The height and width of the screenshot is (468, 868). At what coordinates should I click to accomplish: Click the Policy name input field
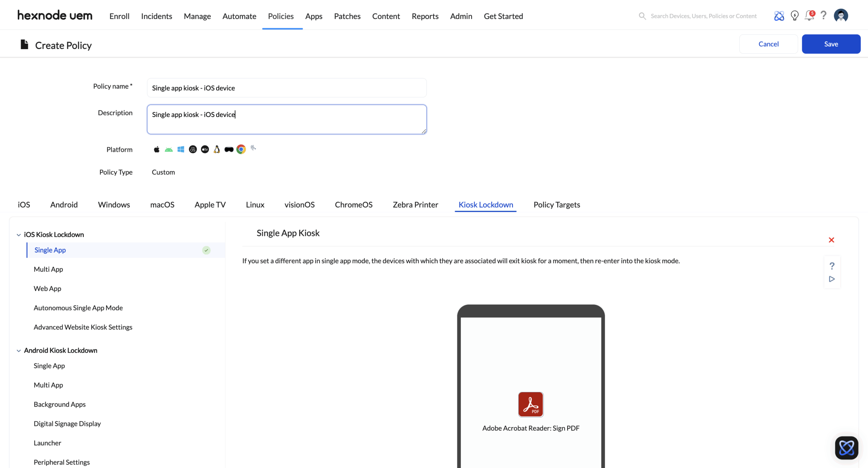[287, 88]
